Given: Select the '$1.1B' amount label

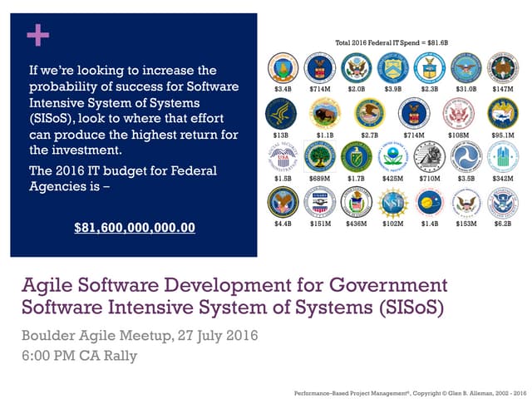Looking at the screenshot, I should pos(325,135).
